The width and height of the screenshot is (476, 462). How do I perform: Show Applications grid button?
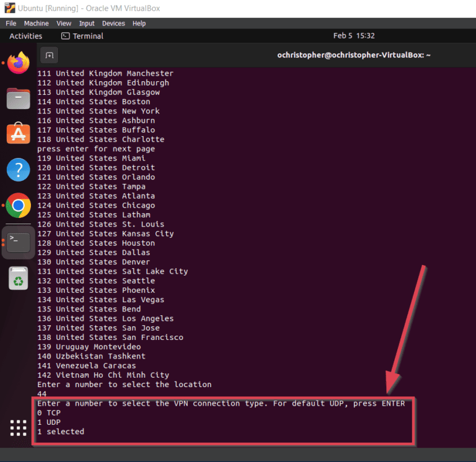point(19,428)
